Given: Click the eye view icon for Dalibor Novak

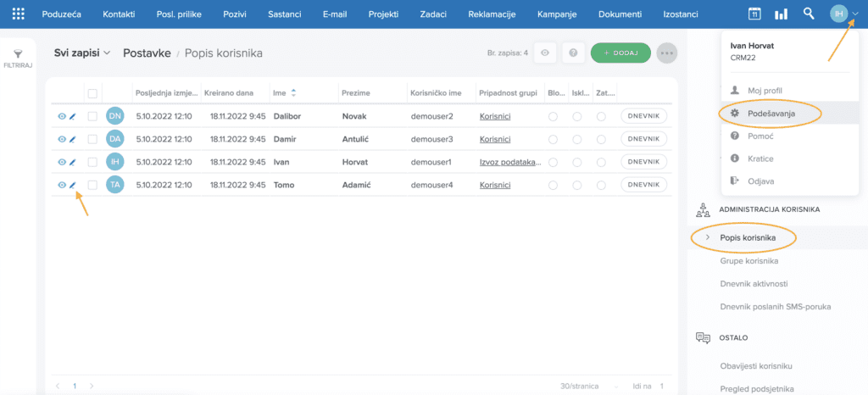Looking at the screenshot, I should click(62, 116).
